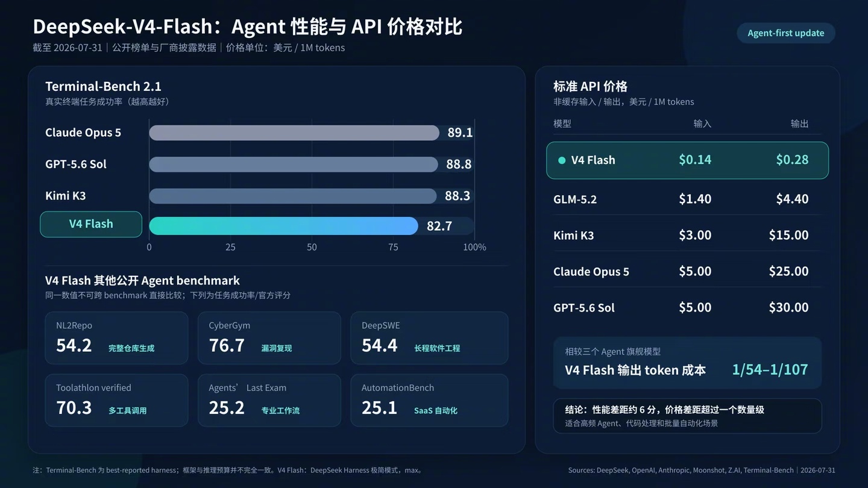Click the 标准 API 价格 heading
Image resolution: width=868 pixels, height=488 pixels.
click(590, 86)
